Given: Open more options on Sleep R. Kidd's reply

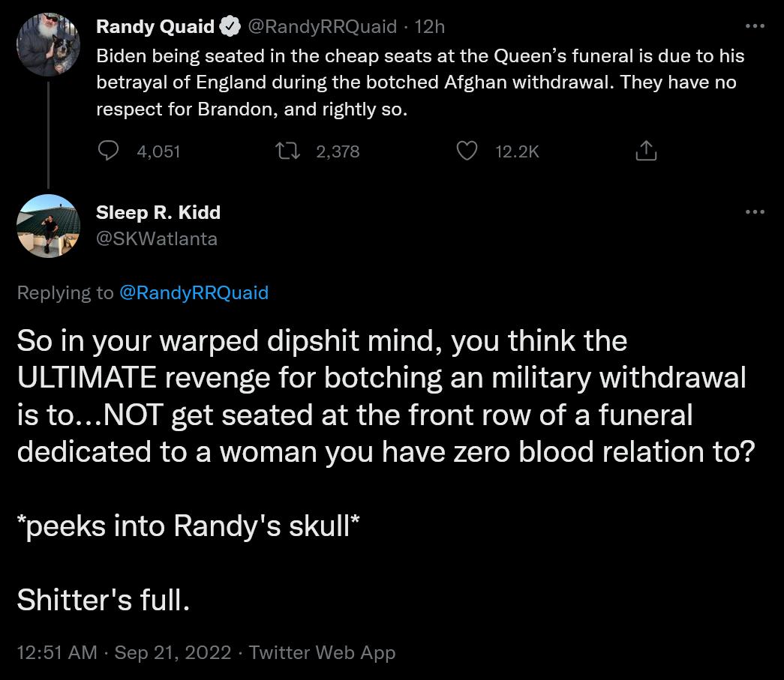Looking at the screenshot, I should (756, 211).
